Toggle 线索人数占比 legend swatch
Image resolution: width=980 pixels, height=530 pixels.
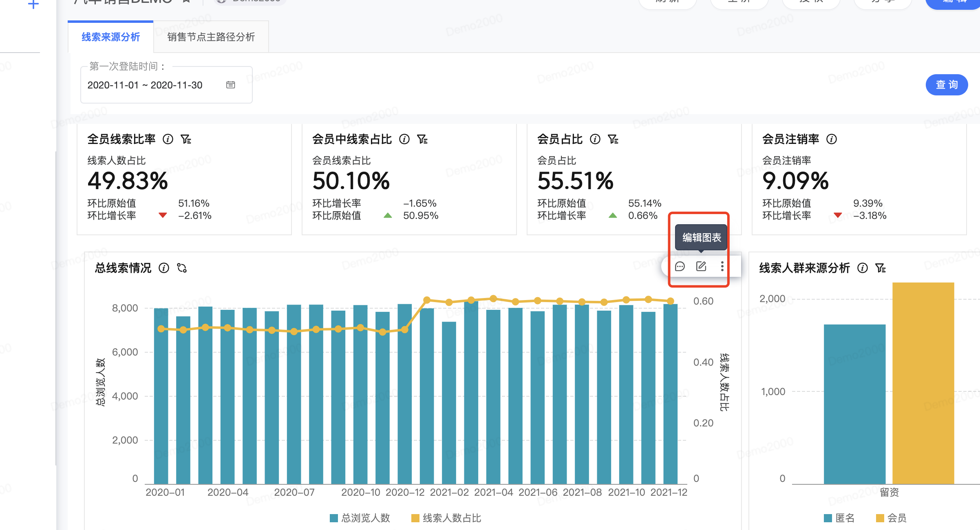point(415,518)
